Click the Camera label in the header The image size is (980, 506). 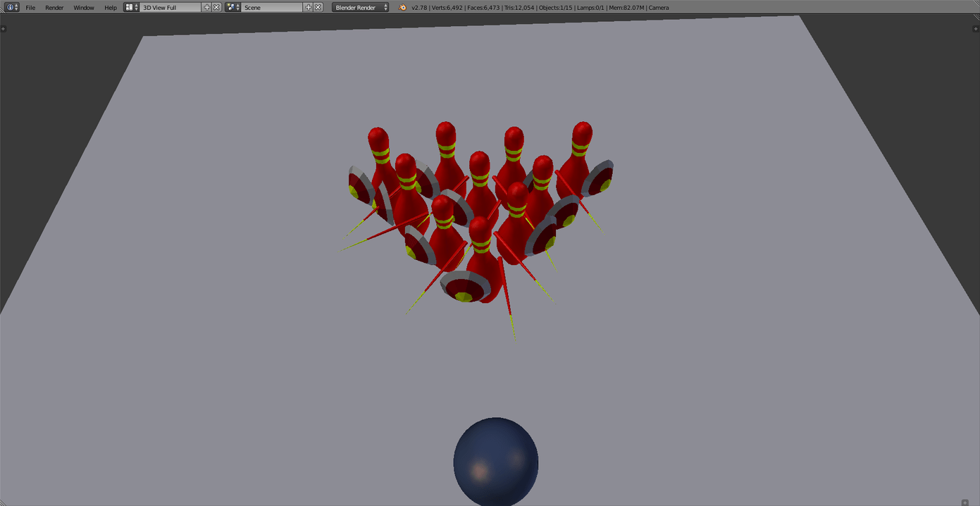pos(659,8)
